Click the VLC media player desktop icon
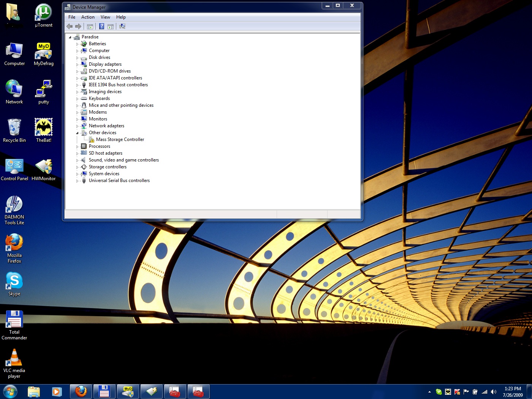 point(14,364)
